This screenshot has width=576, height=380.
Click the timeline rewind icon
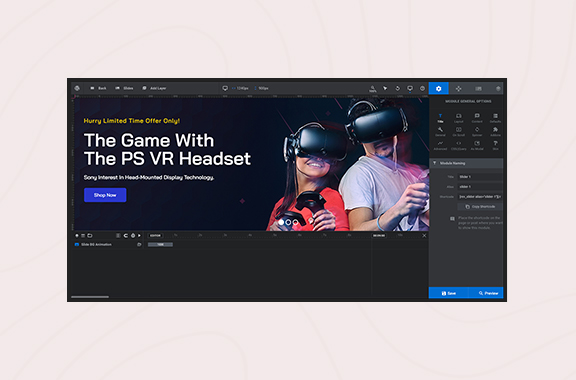point(126,236)
